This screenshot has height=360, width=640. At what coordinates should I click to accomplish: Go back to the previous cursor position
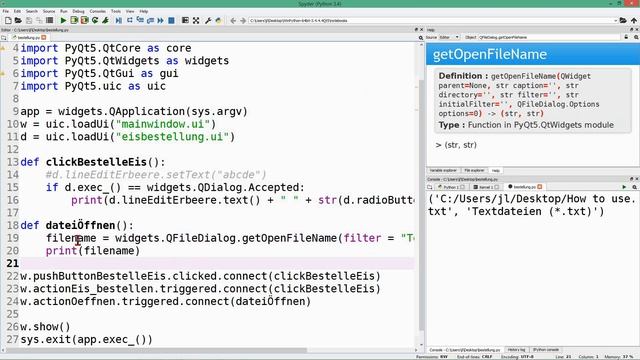point(233,20)
